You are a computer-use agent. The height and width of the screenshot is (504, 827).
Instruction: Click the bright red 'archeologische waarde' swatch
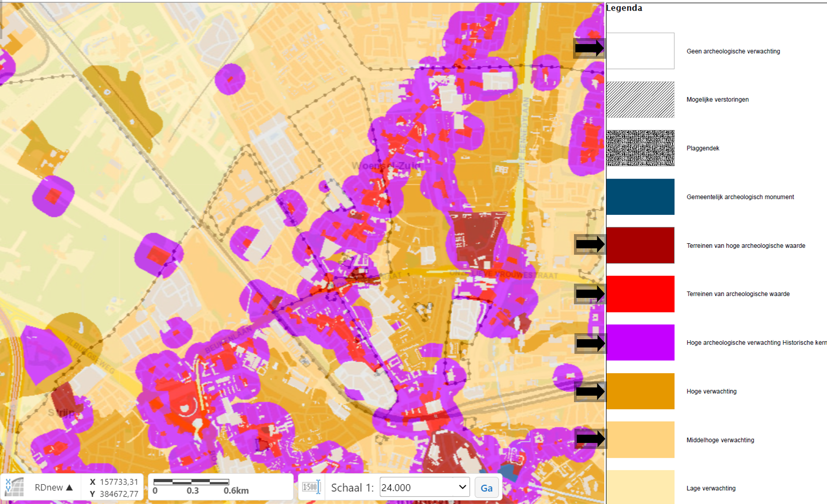640,294
